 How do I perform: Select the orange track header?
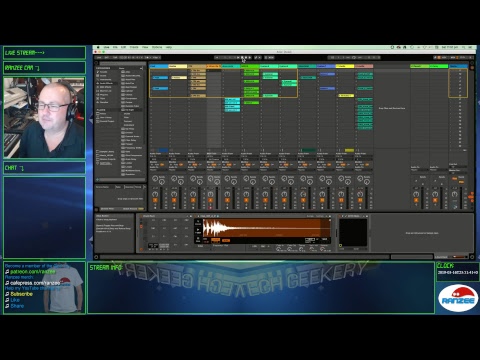pos(213,66)
